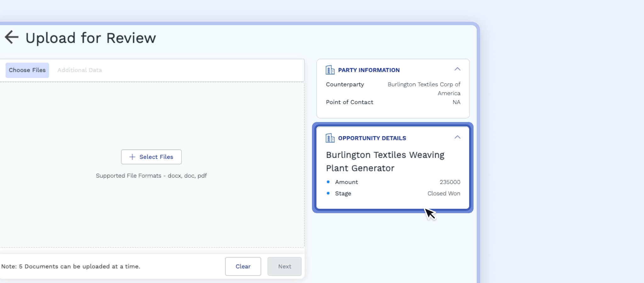Switch to the Choose Files tab

point(27,70)
